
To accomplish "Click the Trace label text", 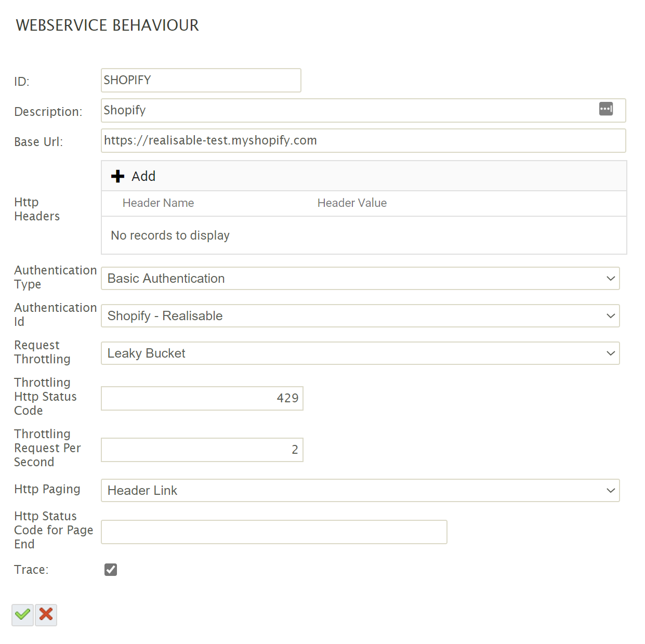I will coord(31,570).
